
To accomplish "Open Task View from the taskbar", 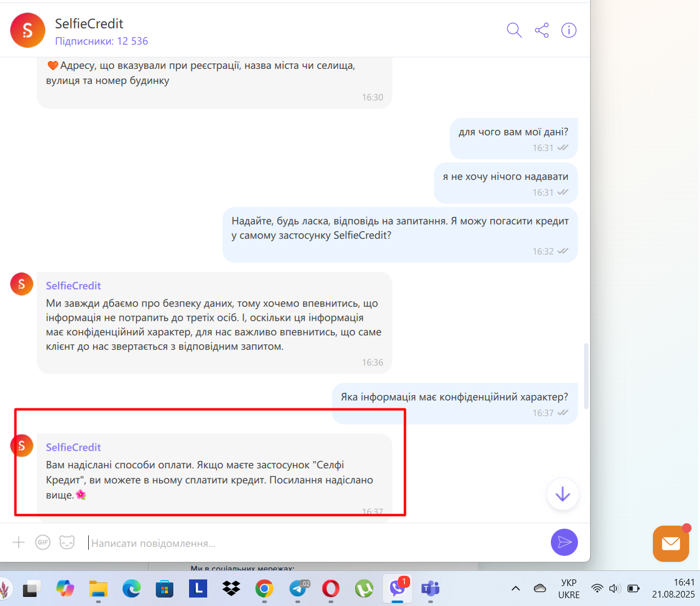I will click(32, 588).
